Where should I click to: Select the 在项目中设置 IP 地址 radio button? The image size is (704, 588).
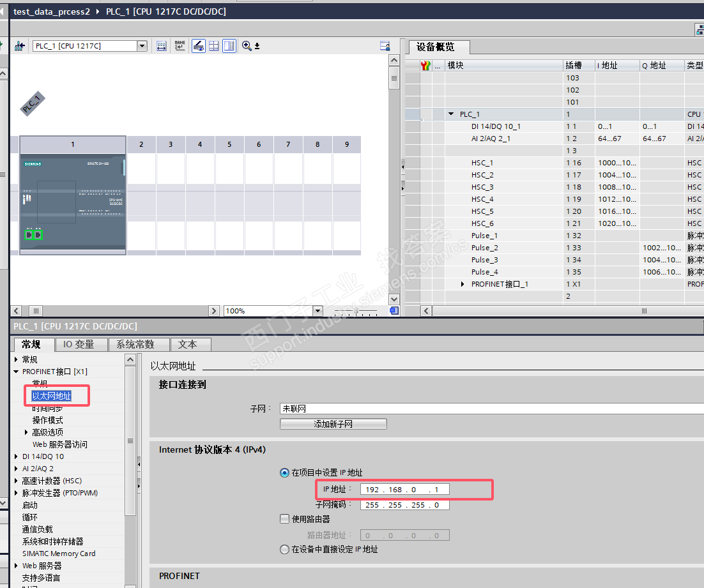point(284,472)
